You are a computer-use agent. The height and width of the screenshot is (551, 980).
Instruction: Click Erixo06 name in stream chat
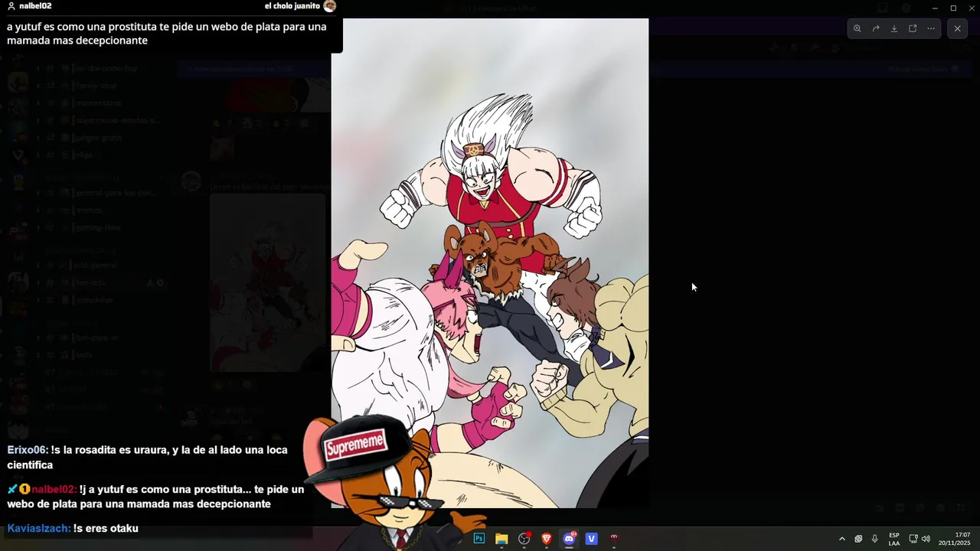click(x=28, y=451)
